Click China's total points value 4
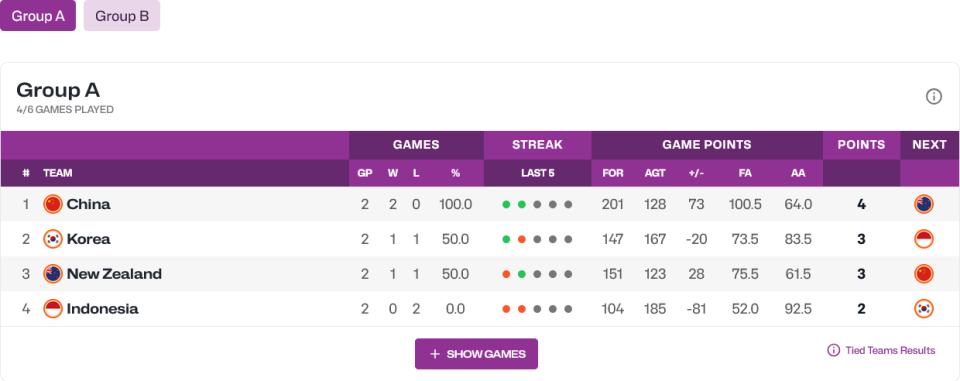The width and height of the screenshot is (960, 381). 861,204
